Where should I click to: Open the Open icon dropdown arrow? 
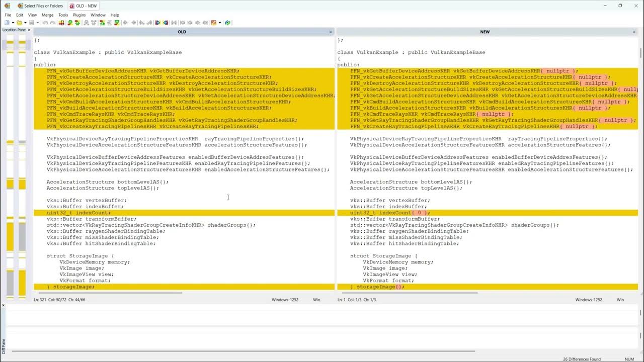(x=25, y=23)
